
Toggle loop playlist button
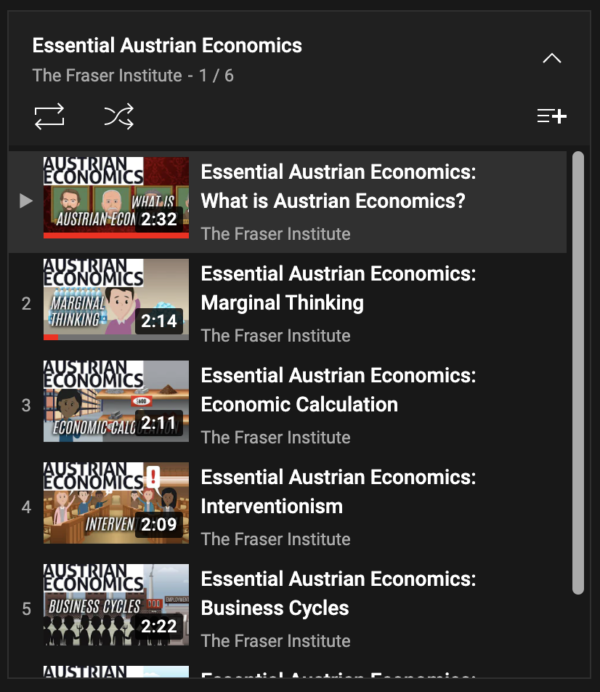49,117
